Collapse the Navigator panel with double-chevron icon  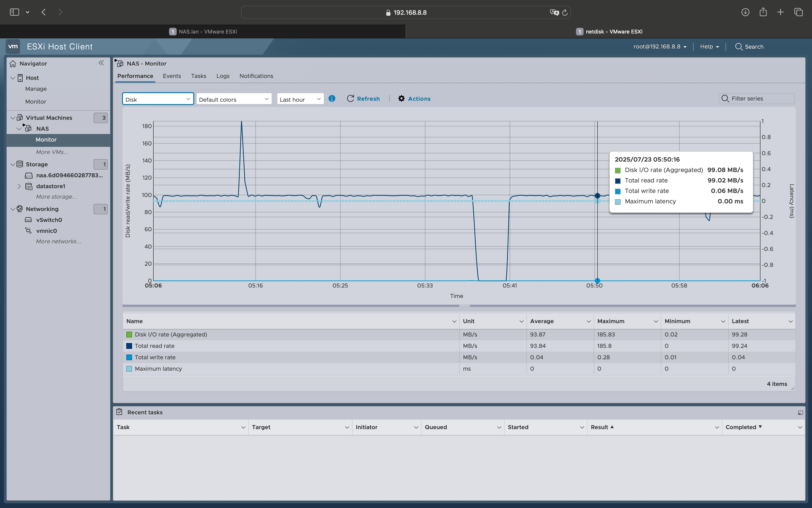101,63
